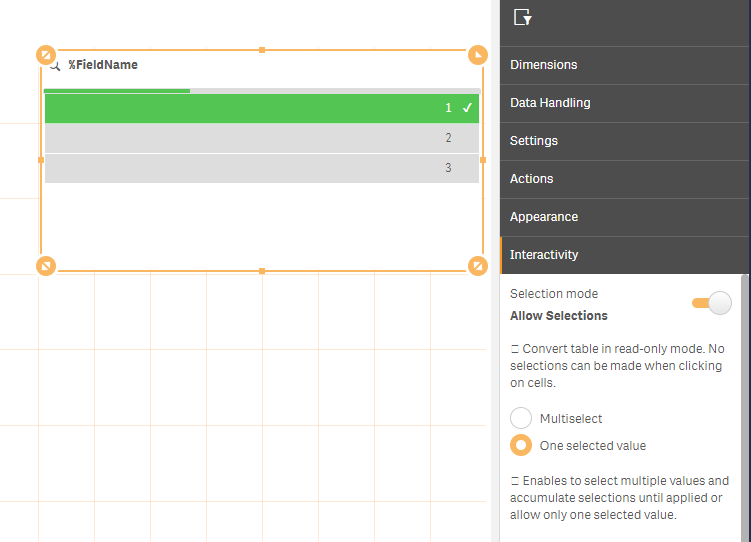Expand the Data Handling section
Screen dimensions: 751x542
[x=624, y=103]
